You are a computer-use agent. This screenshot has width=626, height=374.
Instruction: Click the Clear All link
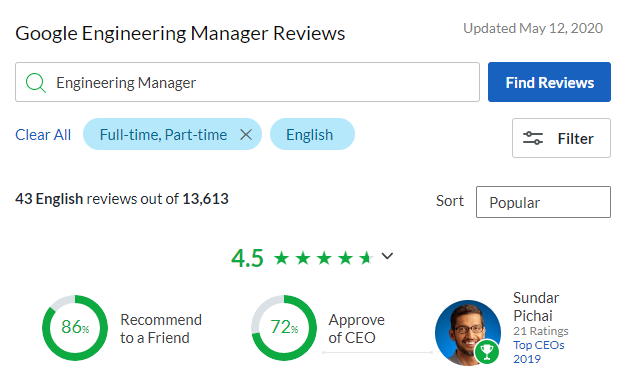[43, 135]
